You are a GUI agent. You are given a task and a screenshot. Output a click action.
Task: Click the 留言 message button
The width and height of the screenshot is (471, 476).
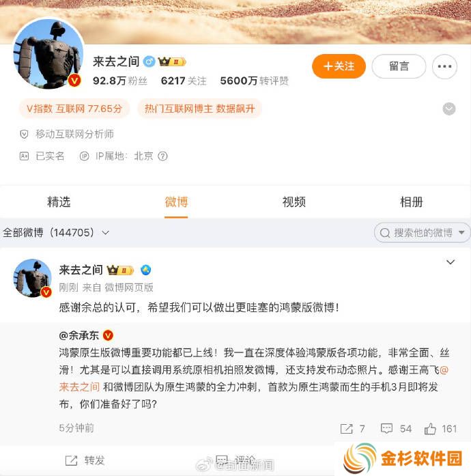399,66
